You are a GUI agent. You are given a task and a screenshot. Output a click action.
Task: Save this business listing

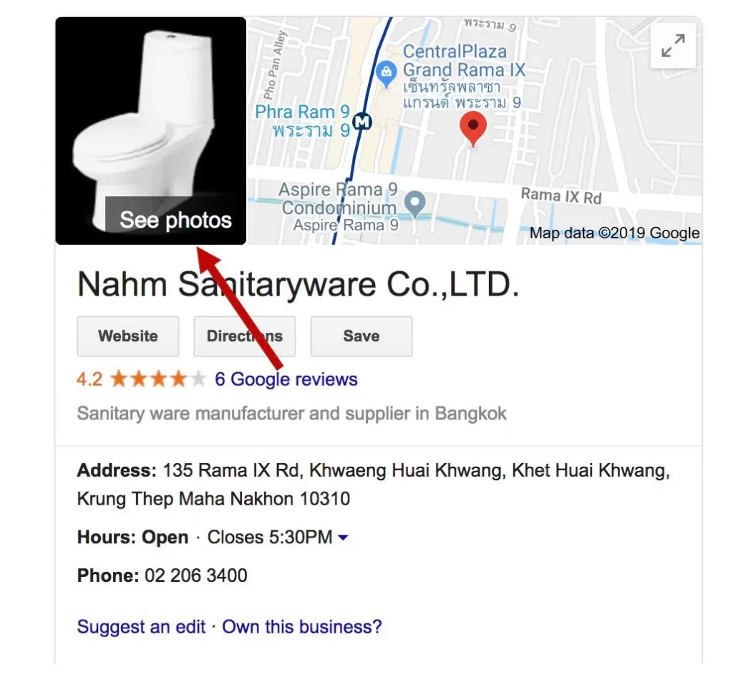361,336
